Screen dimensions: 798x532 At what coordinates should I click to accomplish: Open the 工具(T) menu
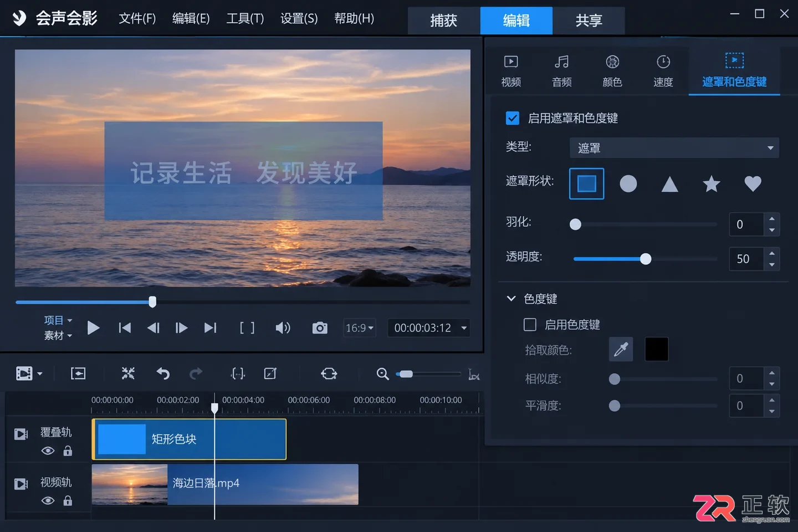(x=245, y=18)
